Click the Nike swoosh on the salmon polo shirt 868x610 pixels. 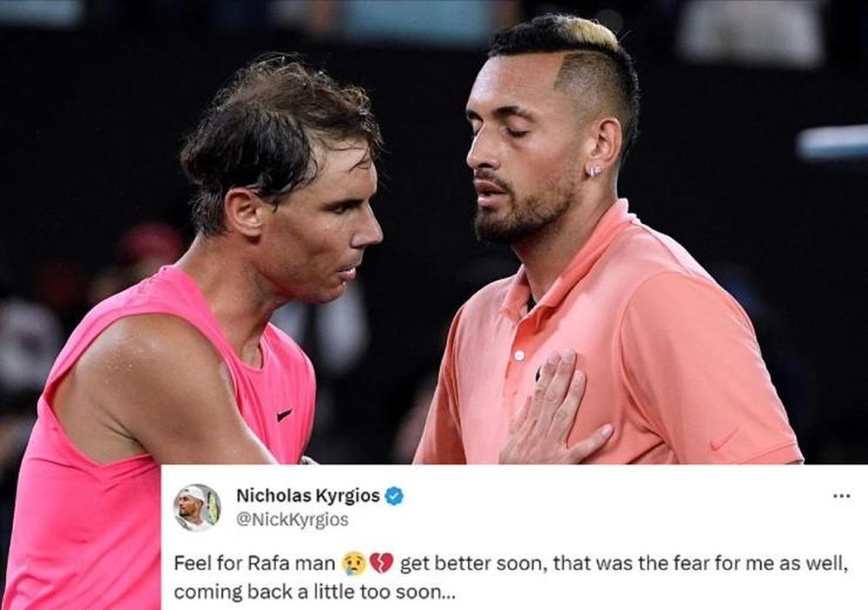pos(723,440)
